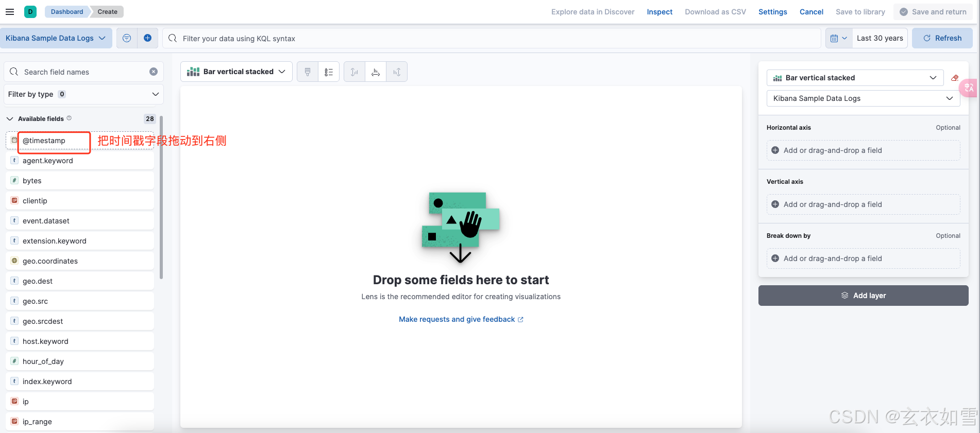Open Kibana Sample Data Logs data view dropdown
The image size is (980, 433).
click(56, 38)
